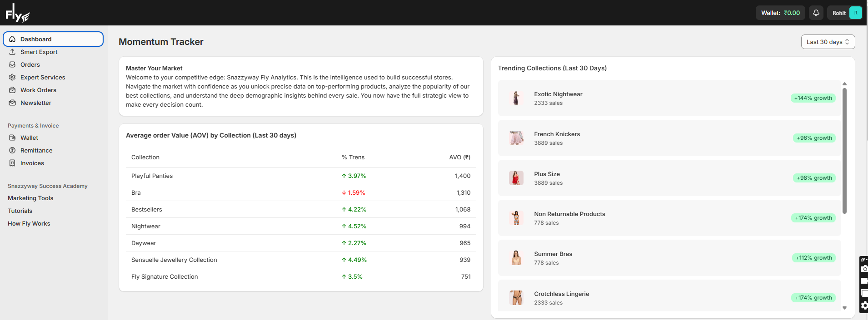Open Newsletter page
Viewport: 868px width, 320px height.
tap(35, 103)
